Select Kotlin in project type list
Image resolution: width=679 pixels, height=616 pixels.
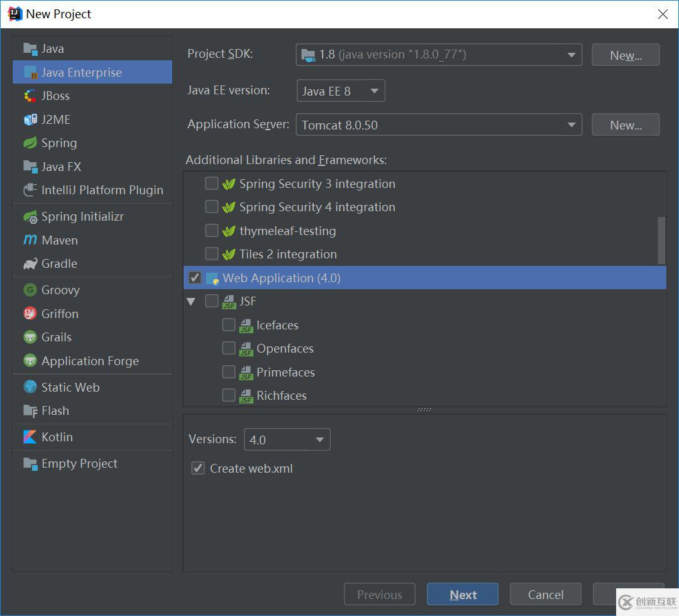(92, 437)
